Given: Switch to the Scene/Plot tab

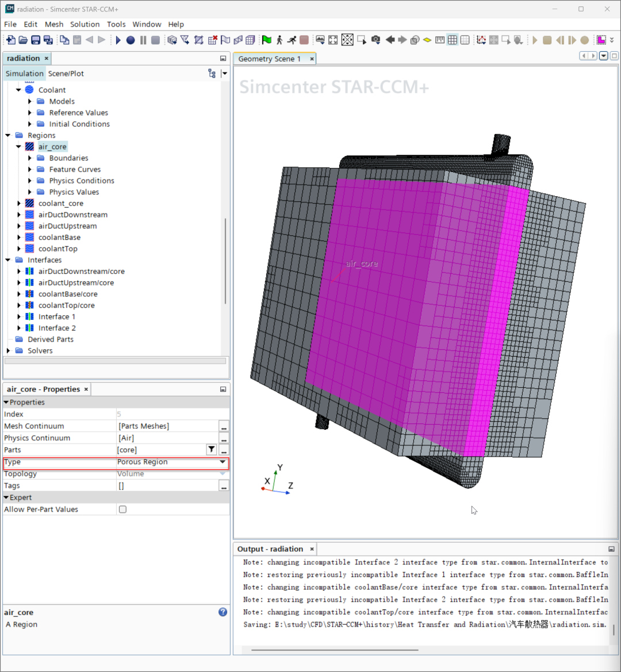Looking at the screenshot, I should [66, 73].
